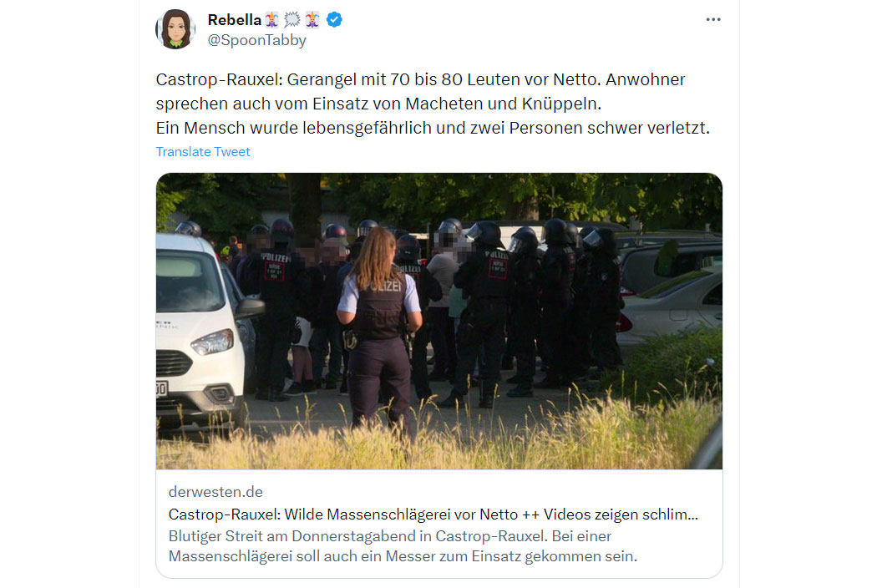Click the description starting 'Blutiger Streit am Donnerstagabend'

click(390, 536)
